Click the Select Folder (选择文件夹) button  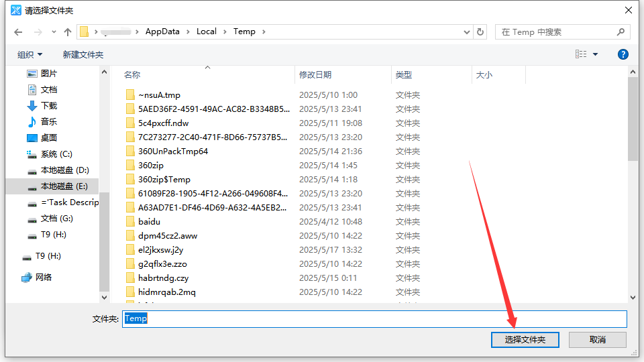[525, 340]
